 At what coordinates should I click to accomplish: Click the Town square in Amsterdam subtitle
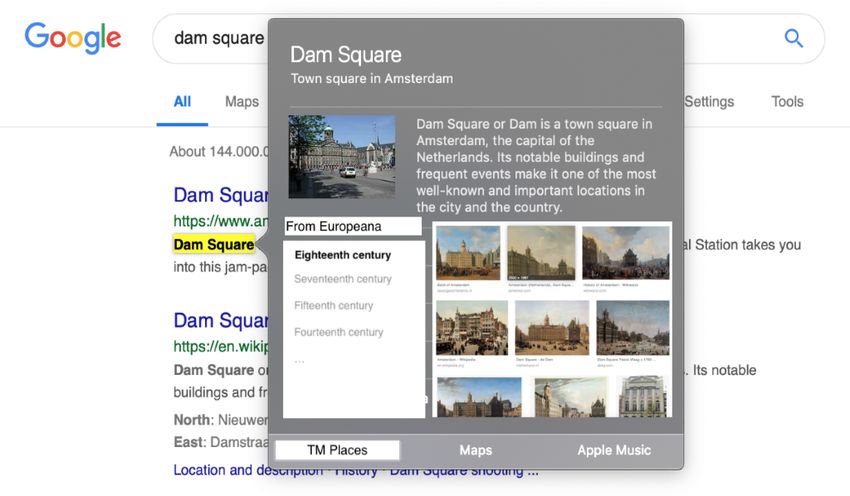pos(372,79)
